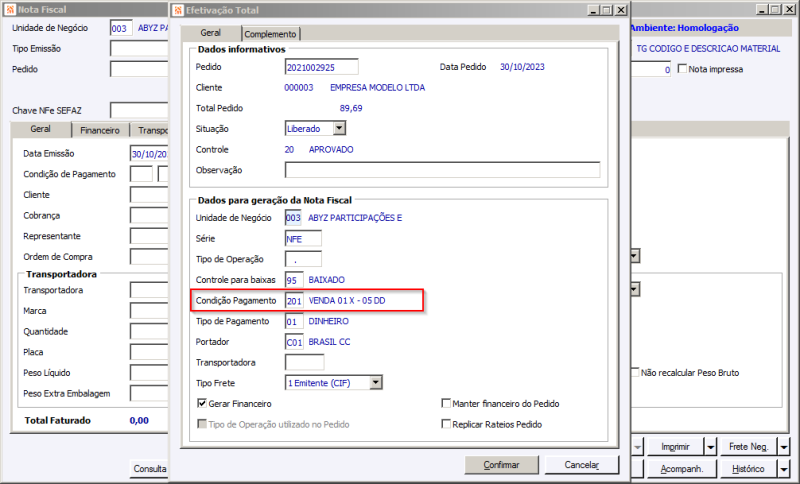Click the Efetivação Total window icon
The height and width of the screenshot is (484, 800).
178,10
